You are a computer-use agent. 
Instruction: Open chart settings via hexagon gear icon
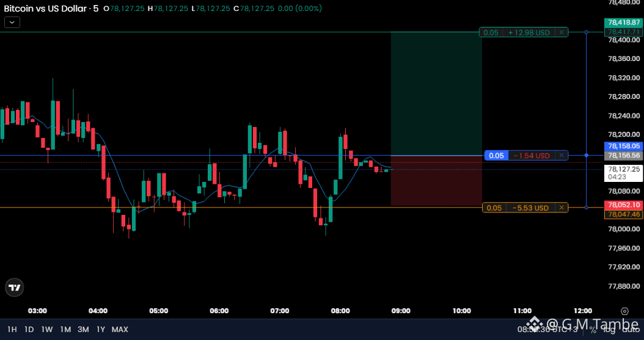tap(624, 311)
